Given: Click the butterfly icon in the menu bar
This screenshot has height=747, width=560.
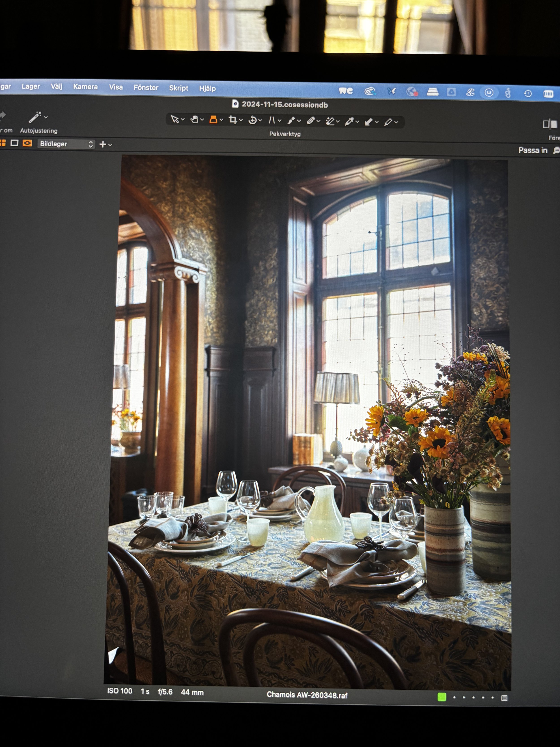Looking at the screenshot, I should click(392, 91).
